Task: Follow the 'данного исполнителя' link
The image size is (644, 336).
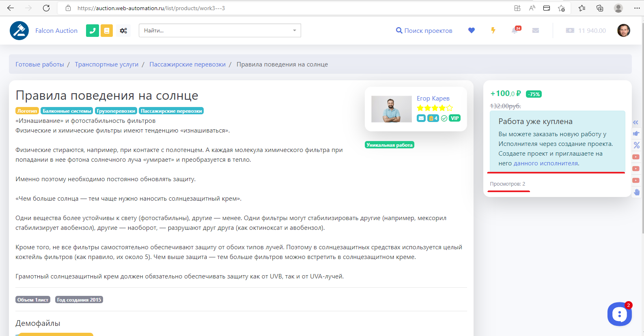Action: [x=546, y=163]
